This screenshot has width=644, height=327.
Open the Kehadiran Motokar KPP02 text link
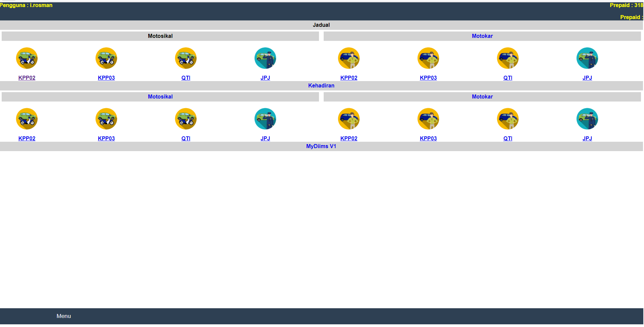point(349,138)
